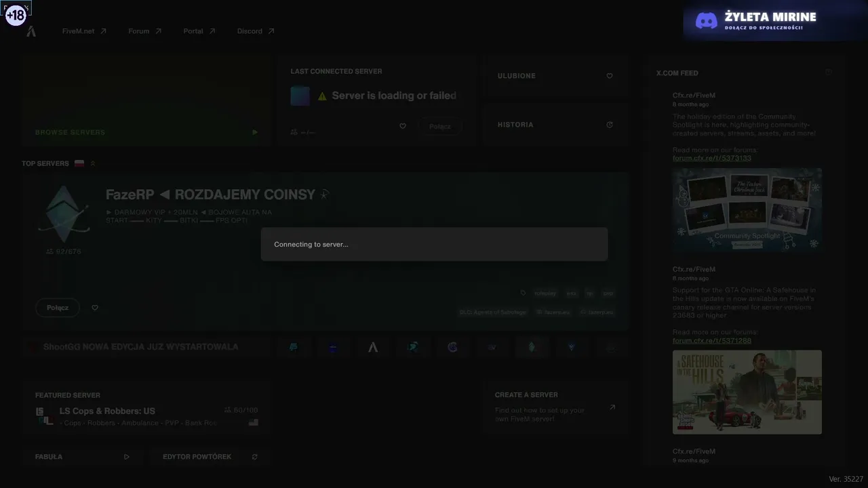This screenshot has width=868, height=488.
Task: Click the FazeRP server logo
Action: [63, 214]
